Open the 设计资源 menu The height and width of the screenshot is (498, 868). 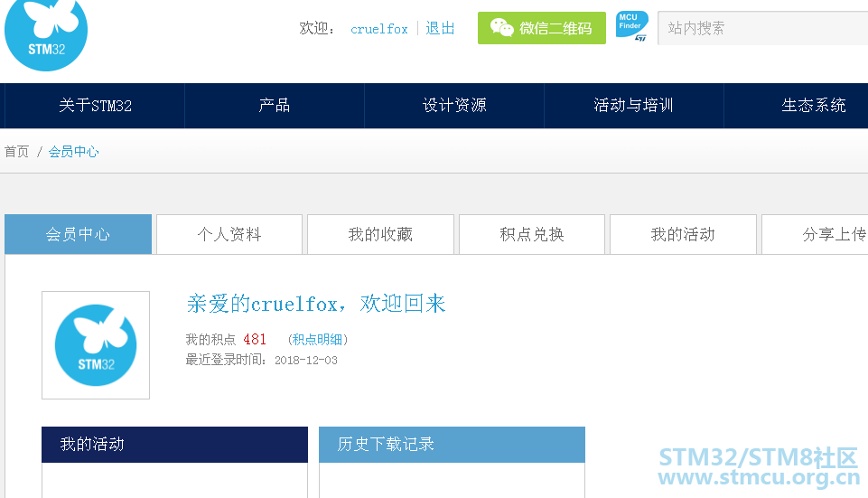click(x=454, y=106)
